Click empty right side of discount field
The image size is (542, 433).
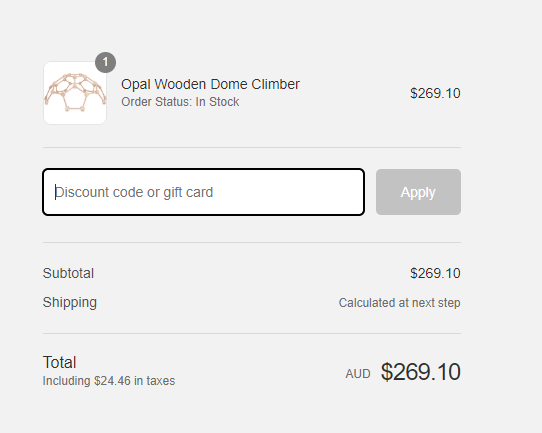(x=289, y=192)
